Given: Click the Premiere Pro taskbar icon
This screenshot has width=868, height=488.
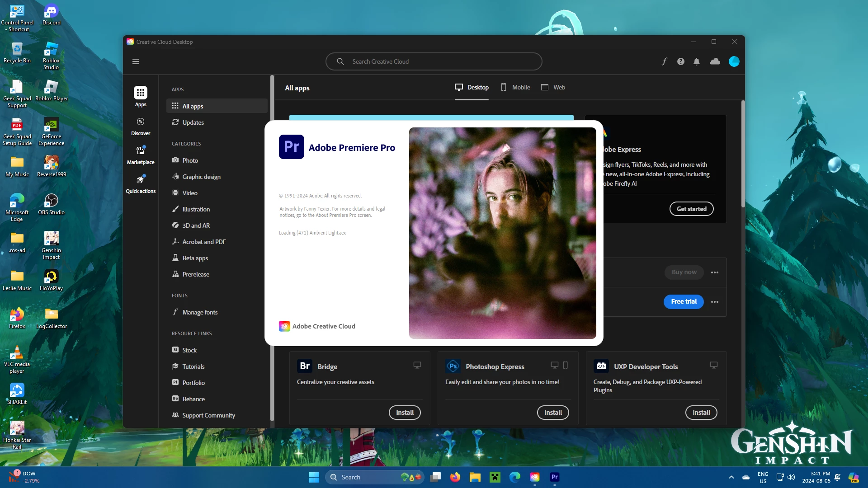Looking at the screenshot, I should click(x=555, y=477).
